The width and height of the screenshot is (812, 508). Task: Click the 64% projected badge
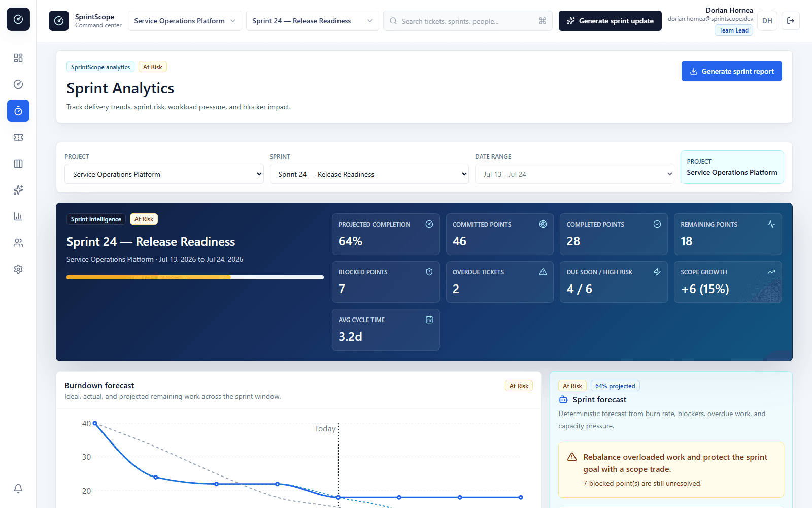(x=615, y=386)
